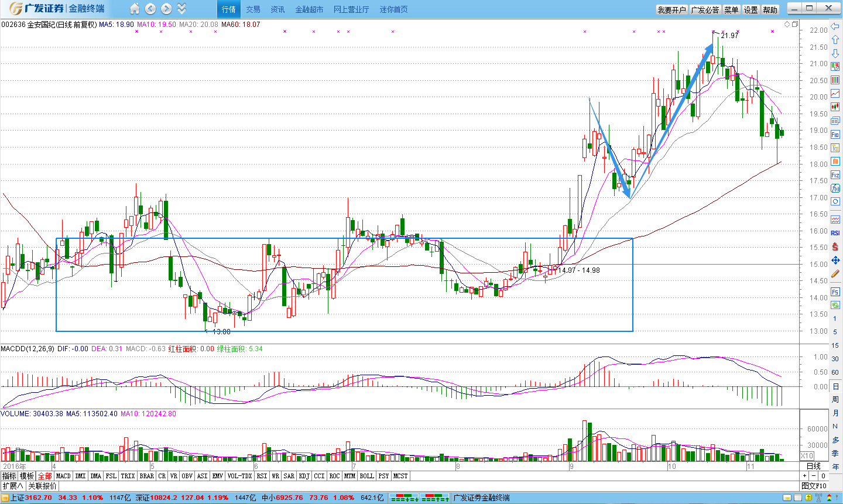Screen dimensions: 843x504
Task: Open the 资讯 tab
Action: click(278, 9)
